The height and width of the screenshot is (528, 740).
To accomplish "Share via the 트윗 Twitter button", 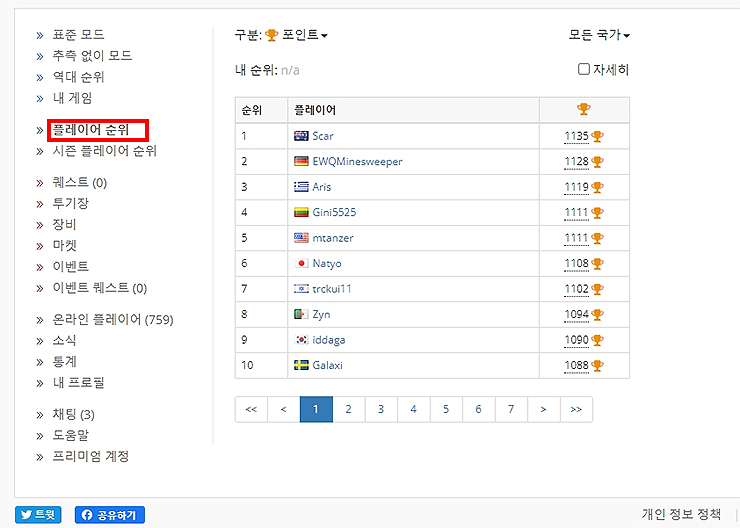I will tap(38, 515).
